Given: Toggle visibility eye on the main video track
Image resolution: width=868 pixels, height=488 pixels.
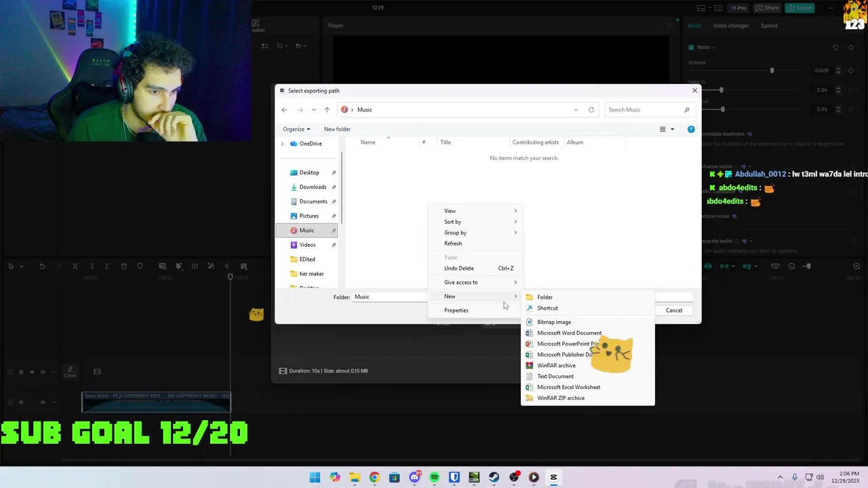Looking at the screenshot, I should tap(31, 372).
